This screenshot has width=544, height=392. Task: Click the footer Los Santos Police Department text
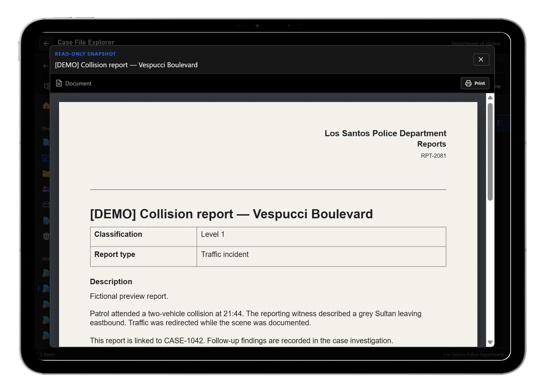click(x=473, y=355)
